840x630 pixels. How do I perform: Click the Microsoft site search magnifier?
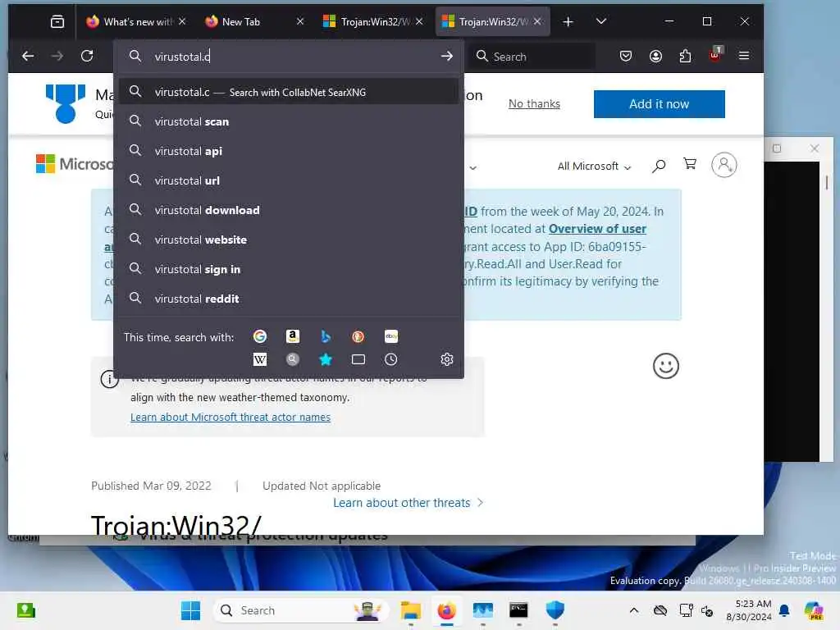click(x=659, y=166)
